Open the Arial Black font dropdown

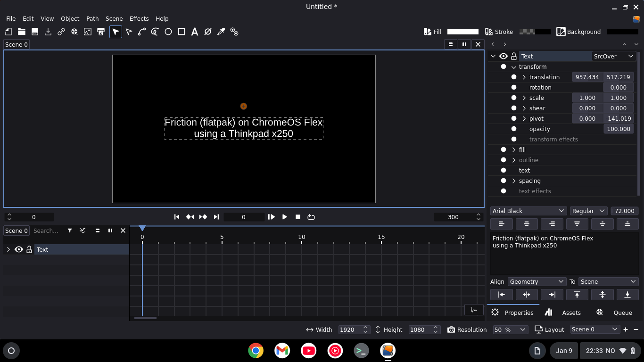(x=528, y=211)
